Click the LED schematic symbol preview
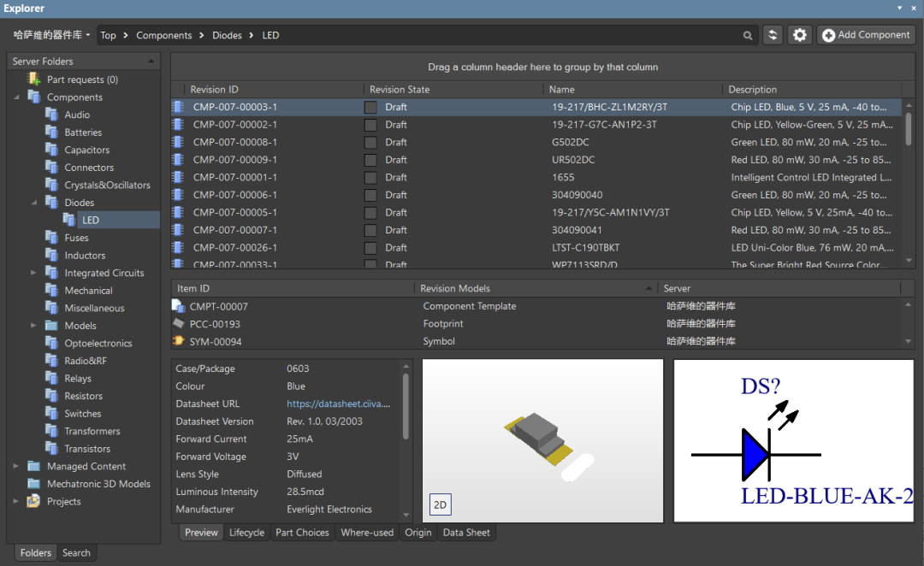The image size is (924, 566). click(x=794, y=440)
